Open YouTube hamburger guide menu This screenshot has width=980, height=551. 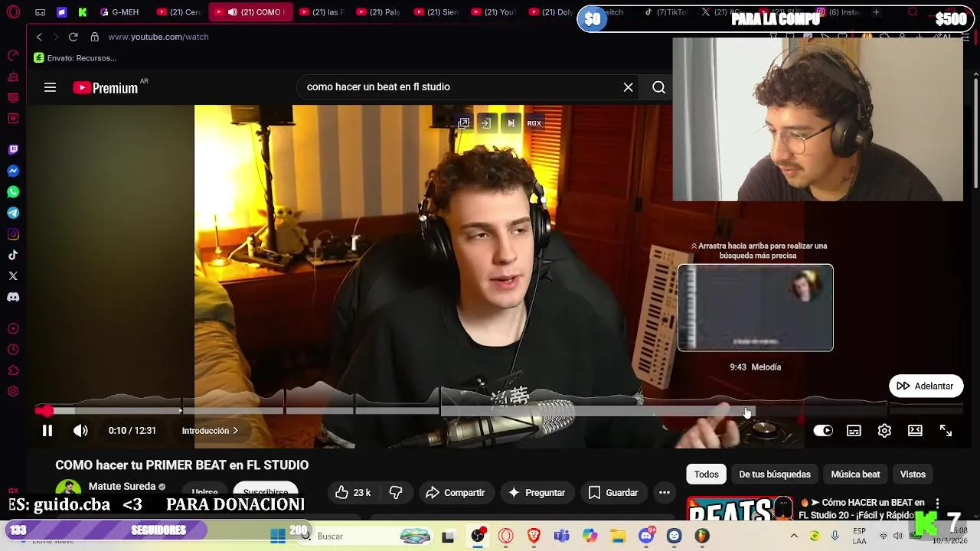click(50, 87)
